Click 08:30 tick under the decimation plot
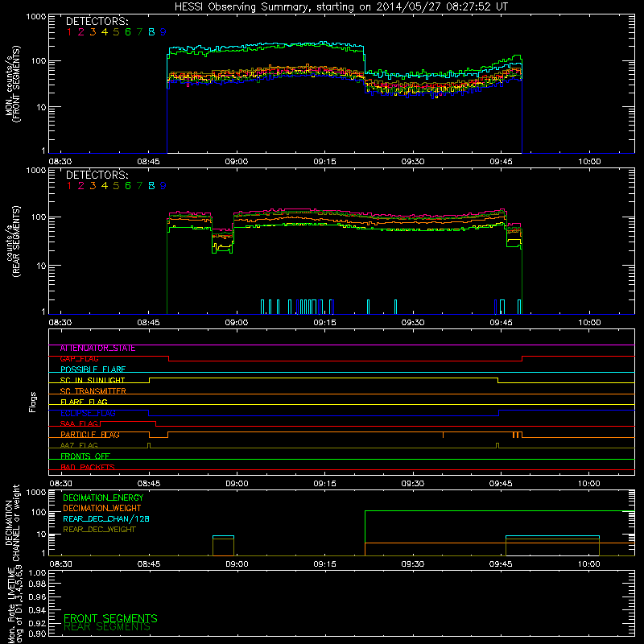Image resolution: width=644 pixels, height=644 pixels. (x=60, y=564)
